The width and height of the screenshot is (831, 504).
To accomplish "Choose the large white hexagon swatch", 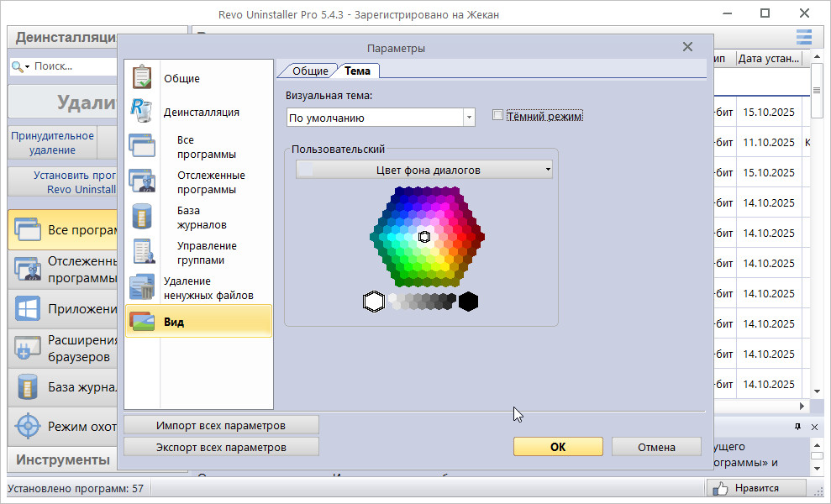I will coord(373,302).
